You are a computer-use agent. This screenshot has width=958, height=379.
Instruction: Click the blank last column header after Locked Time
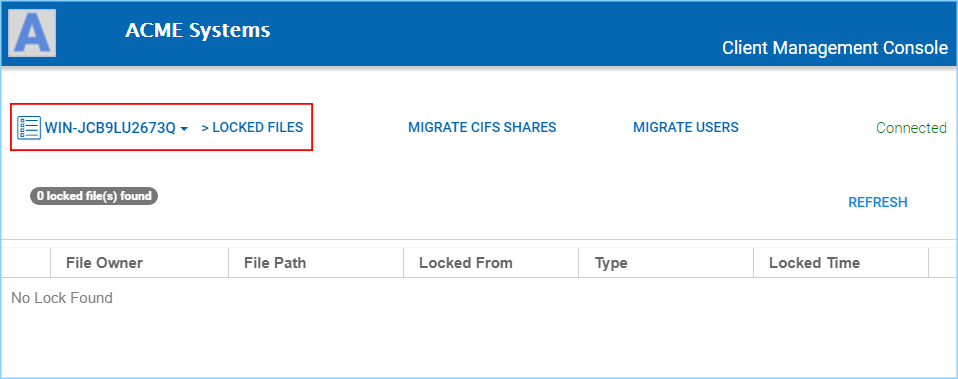click(x=943, y=263)
